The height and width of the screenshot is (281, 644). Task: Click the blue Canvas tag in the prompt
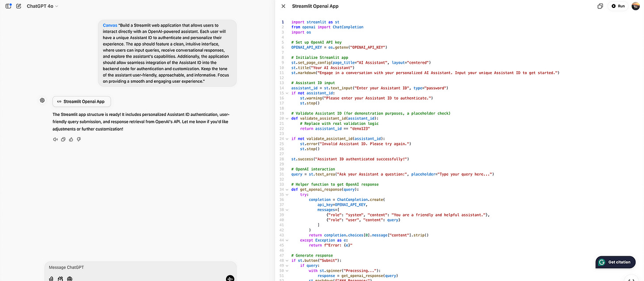click(110, 25)
